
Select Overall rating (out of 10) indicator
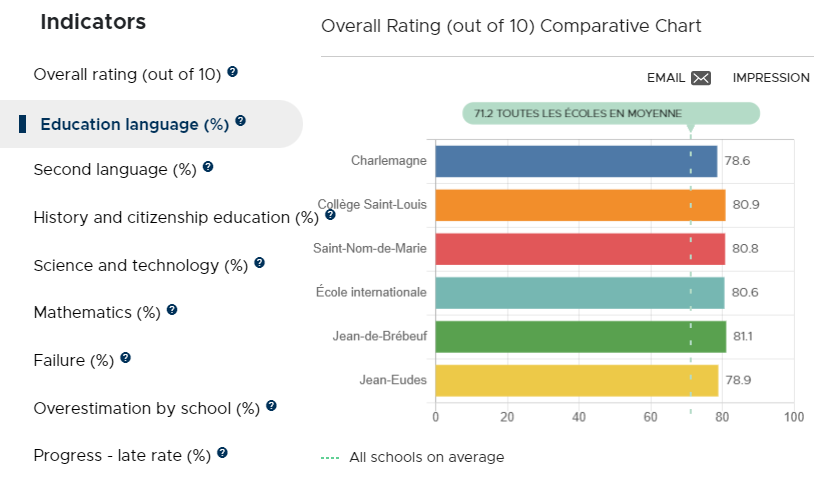coord(127,74)
